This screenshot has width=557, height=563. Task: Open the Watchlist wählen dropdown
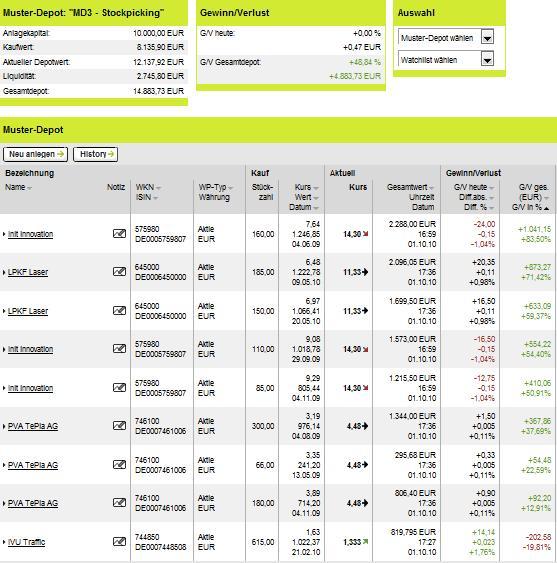coord(487,59)
